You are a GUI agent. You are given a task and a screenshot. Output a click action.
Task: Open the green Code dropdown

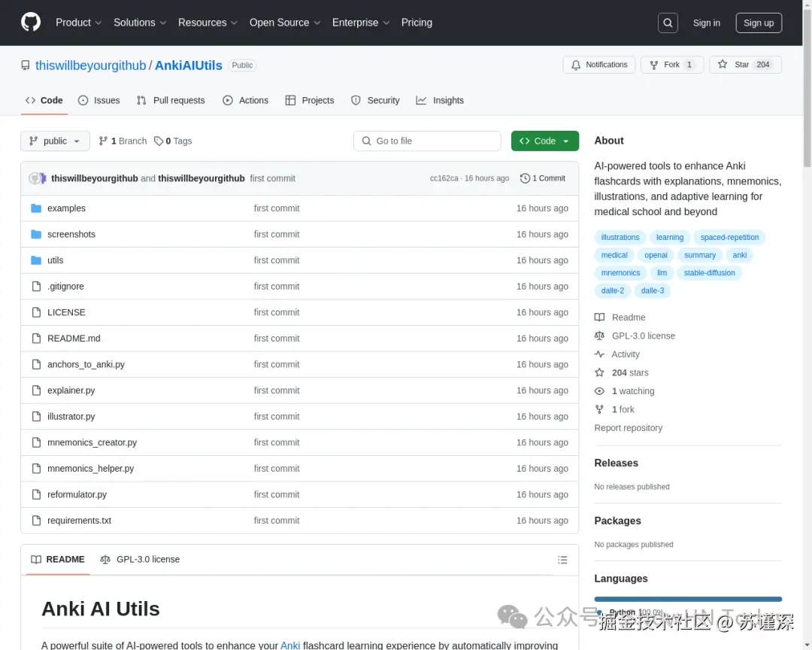point(545,141)
